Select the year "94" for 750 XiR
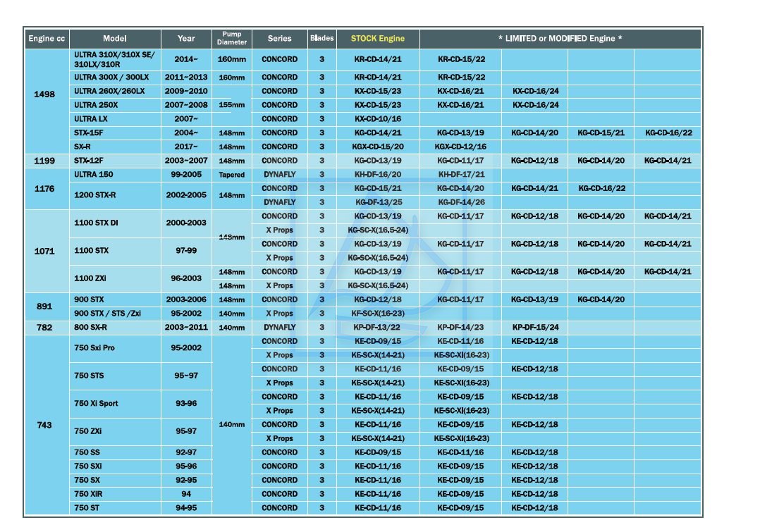 (186, 494)
